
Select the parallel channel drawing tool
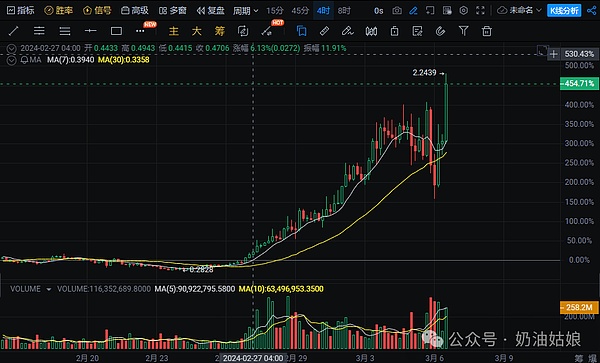pyautogui.click(x=39, y=31)
